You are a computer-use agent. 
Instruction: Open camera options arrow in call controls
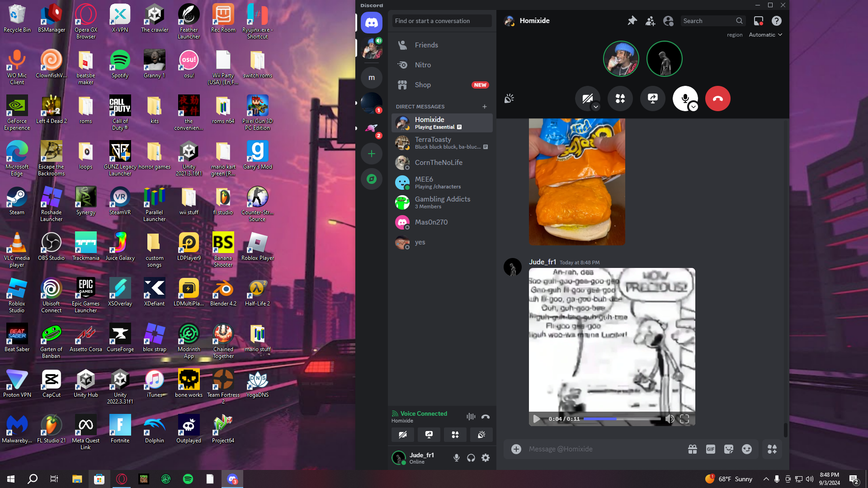pos(596,107)
